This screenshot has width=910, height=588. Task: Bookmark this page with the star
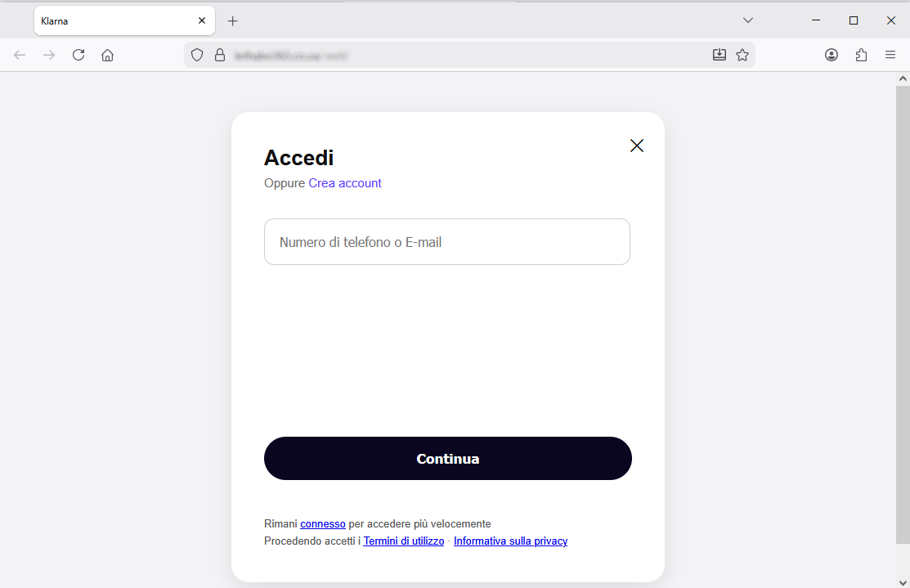point(742,55)
